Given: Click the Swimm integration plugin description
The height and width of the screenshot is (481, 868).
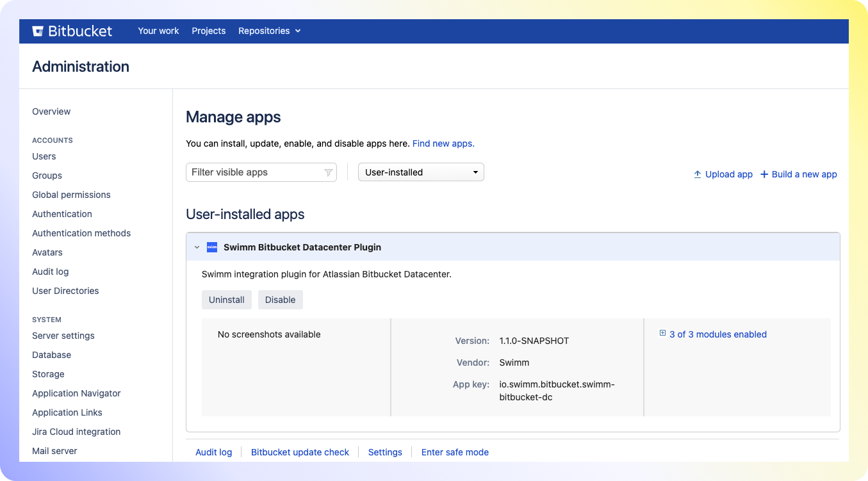Looking at the screenshot, I should (327, 274).
